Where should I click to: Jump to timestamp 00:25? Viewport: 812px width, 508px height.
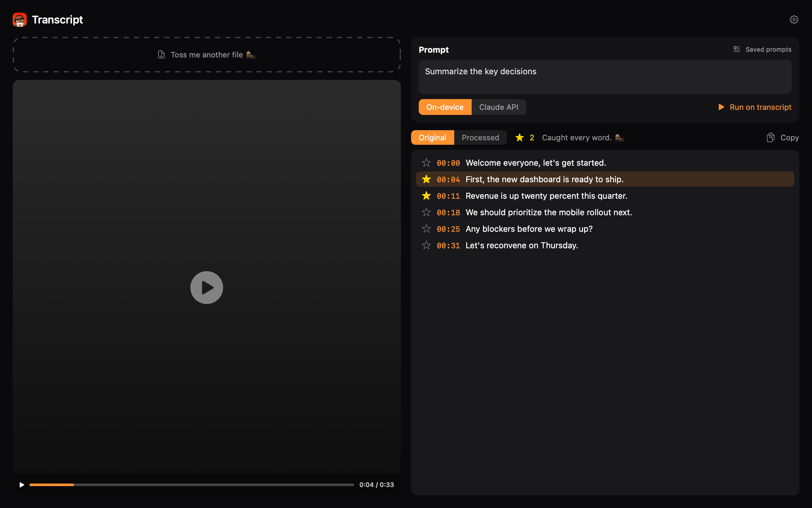(448, 229)
